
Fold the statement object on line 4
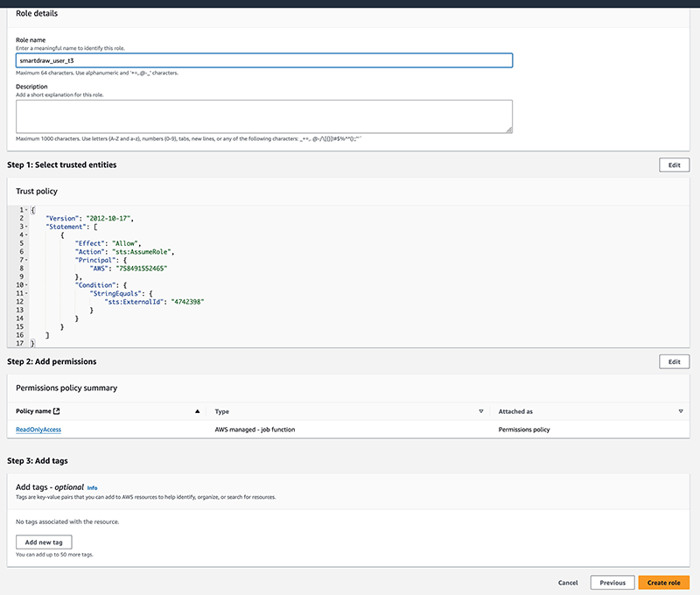click(27, 235)
